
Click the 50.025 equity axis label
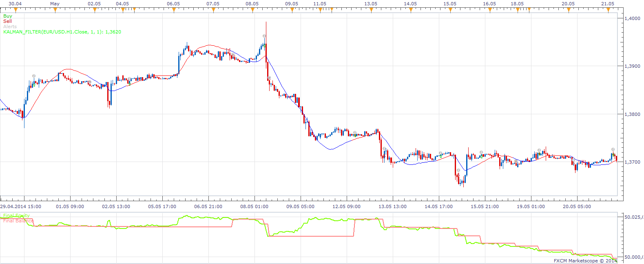click(x=634, y=217)
